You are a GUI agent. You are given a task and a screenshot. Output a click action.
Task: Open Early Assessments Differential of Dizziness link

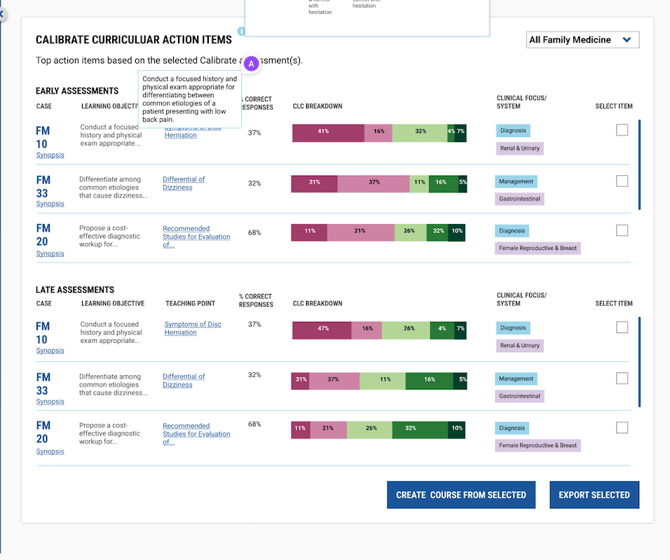click(x=184, y=183)
